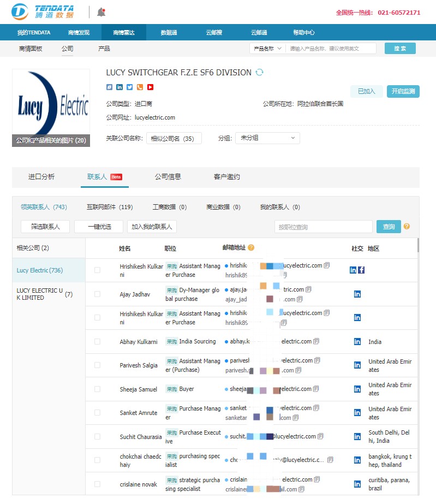Viewport: 436px width, 504px height.
Task: Click the orange help icon next to 查询
Action: tap(407, 226)
